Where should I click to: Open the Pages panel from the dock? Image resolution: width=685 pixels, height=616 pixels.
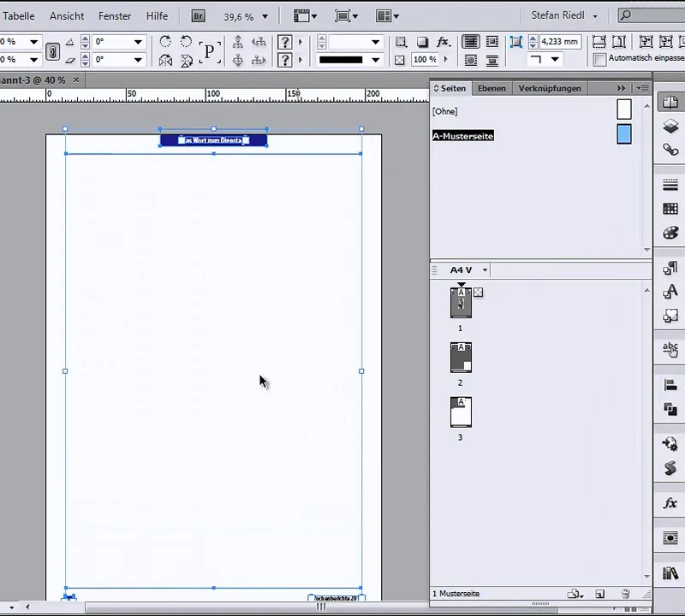click(670, 102)
